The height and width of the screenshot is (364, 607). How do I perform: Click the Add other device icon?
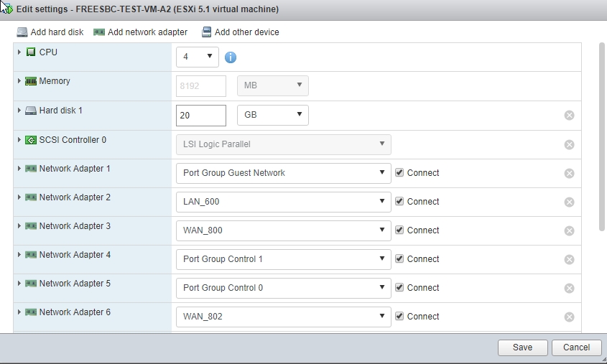click(x=207, y=32)
